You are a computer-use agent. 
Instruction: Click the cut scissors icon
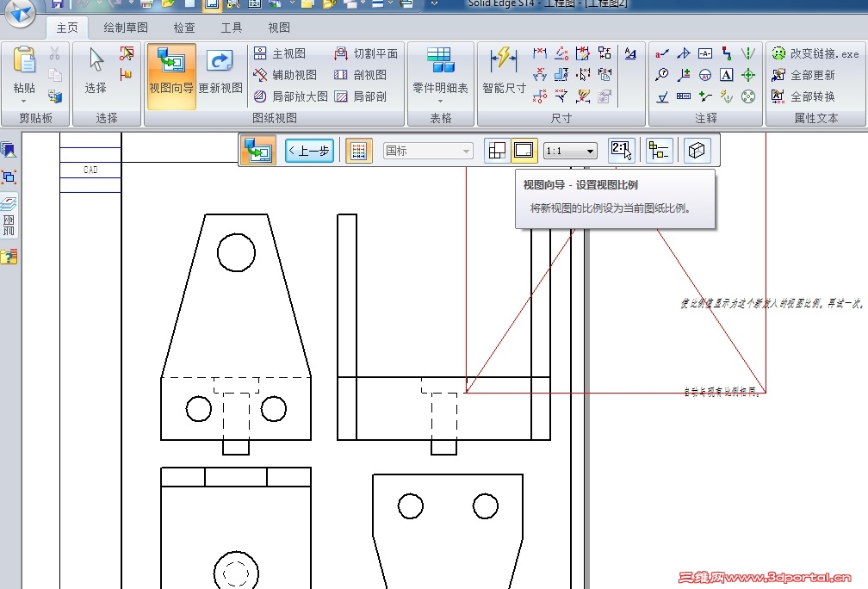54,53
